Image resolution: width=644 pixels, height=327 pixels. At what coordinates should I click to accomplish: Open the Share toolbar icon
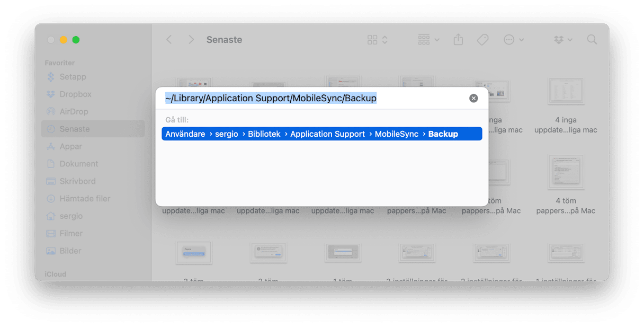458,40
